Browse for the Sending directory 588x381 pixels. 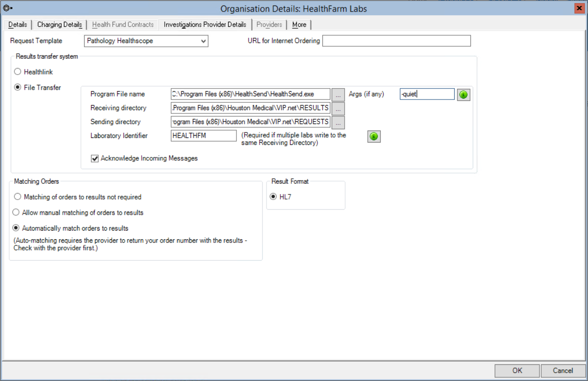pos(338,122)
